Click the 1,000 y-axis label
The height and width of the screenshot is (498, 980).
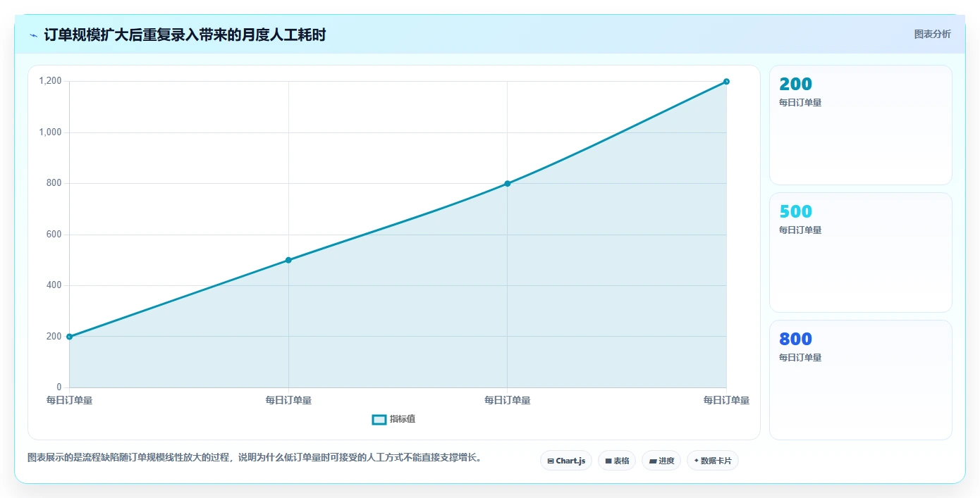50,132
